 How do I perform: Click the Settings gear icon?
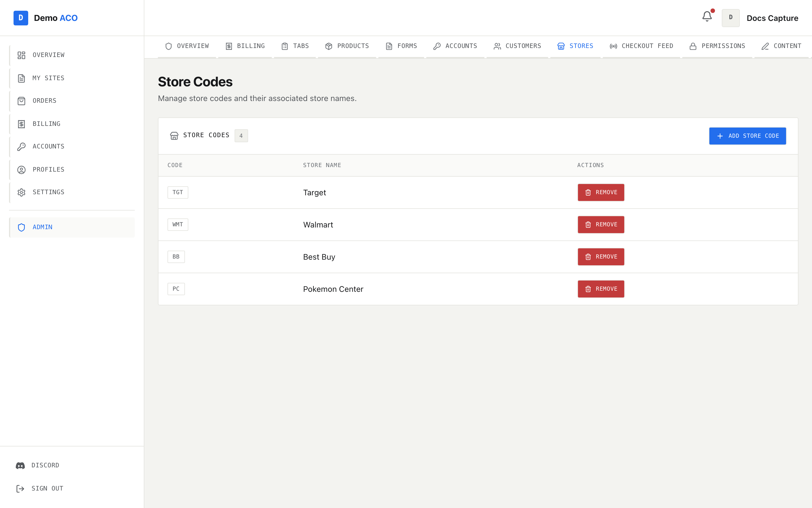pos(21,192)
